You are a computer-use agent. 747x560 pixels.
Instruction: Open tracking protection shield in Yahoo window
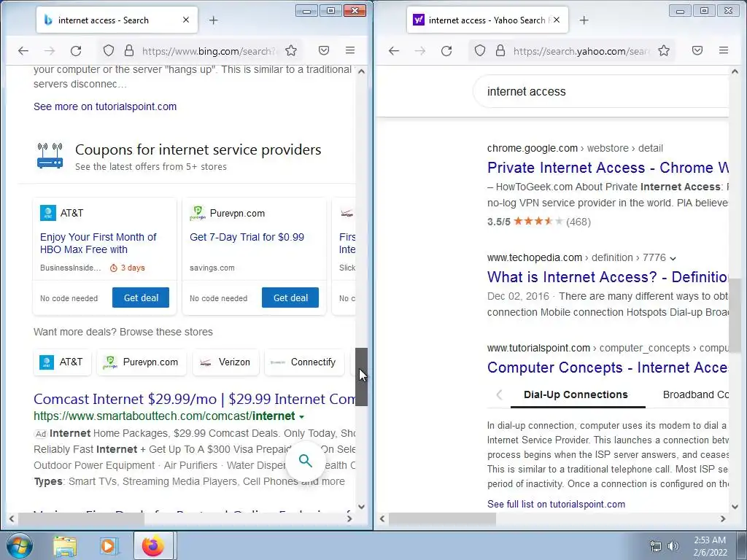click(480, 50)
